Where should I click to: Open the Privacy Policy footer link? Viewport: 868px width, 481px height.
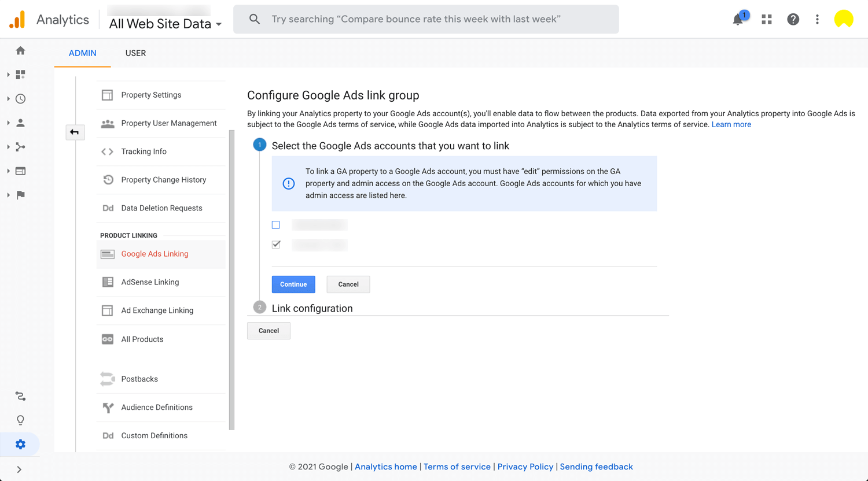tap(525, 467)
